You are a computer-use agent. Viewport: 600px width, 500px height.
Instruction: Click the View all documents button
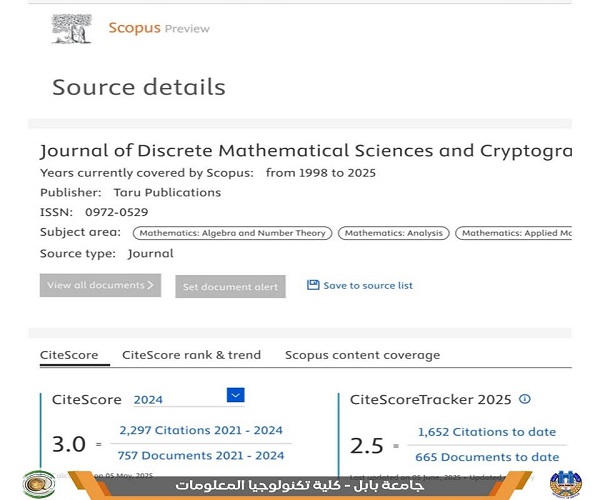(x=100, y=285)
